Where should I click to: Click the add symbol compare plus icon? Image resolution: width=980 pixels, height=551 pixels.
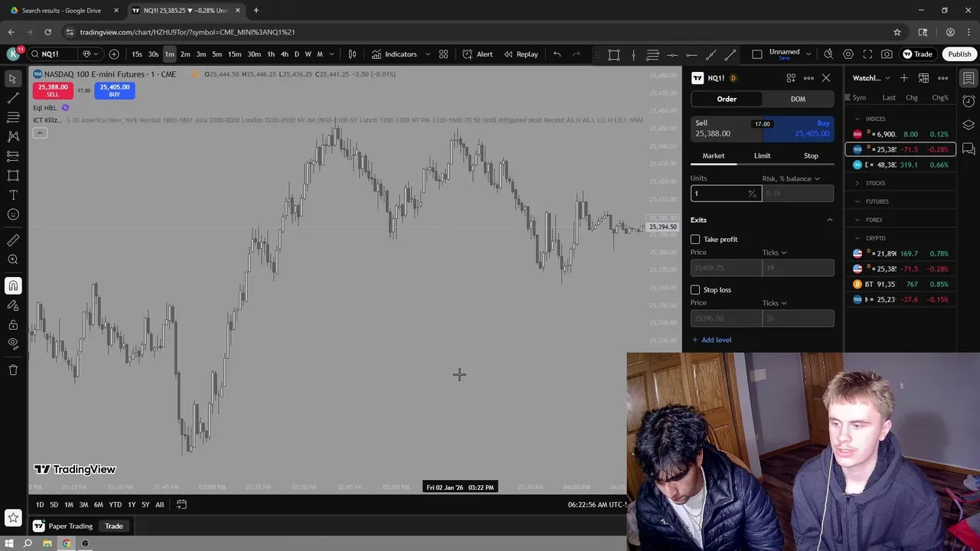(x=114, y=54)
